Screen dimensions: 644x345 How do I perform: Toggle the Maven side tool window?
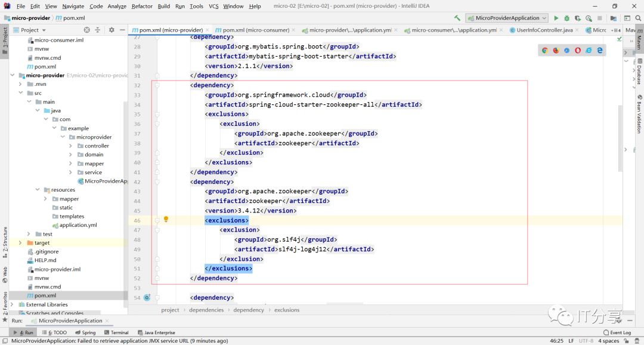coord(639,38)
